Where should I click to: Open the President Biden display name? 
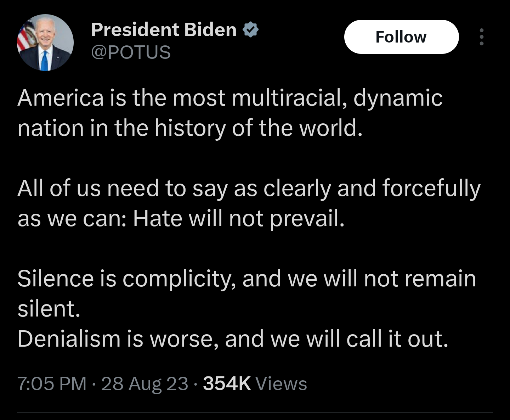[164, 30]
